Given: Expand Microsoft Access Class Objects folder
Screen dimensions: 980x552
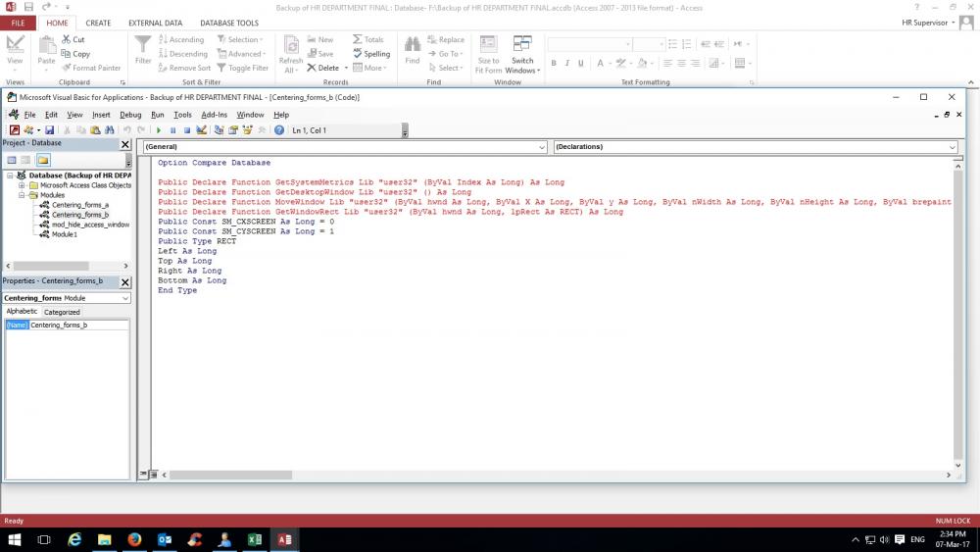Looking at the screenshot, I should (x=22, y=185).
